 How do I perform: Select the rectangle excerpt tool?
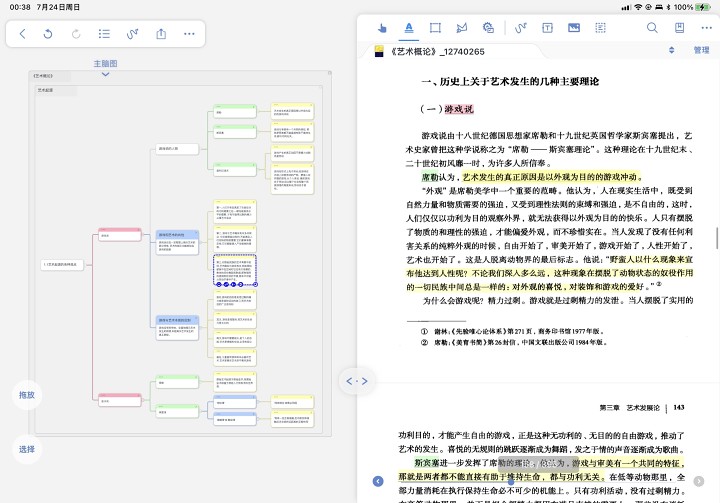pyautogui.click(x=435, y=28)
